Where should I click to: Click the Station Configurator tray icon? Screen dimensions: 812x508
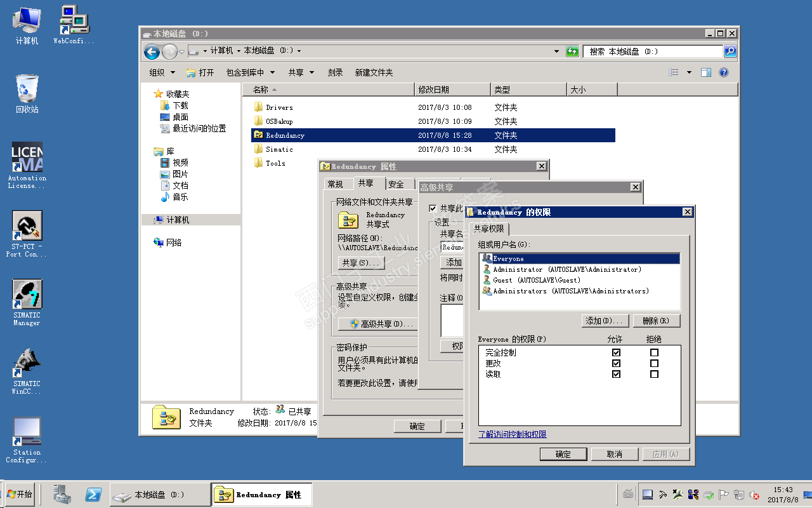648,495
